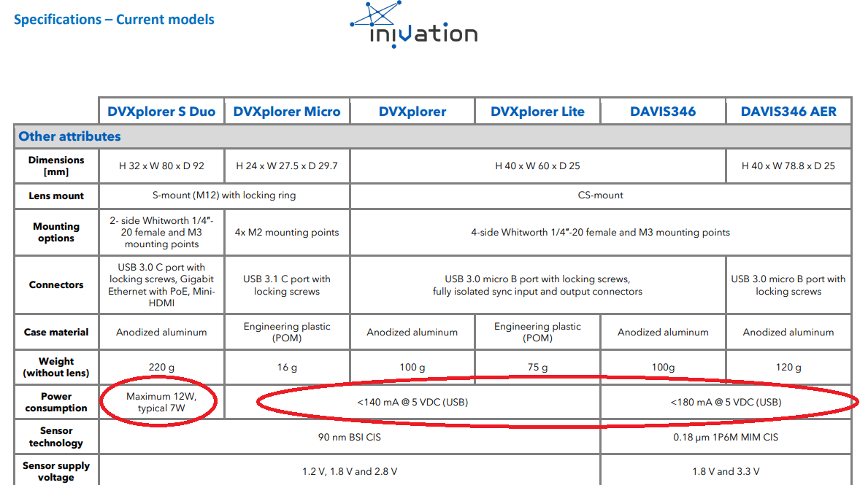Click "Engineering plastic (POM)" under DVXplorer Lite

click(537, 332)
